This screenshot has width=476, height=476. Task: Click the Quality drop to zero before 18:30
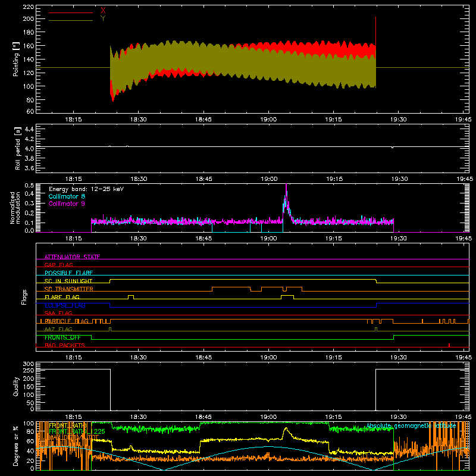(110, 390)
